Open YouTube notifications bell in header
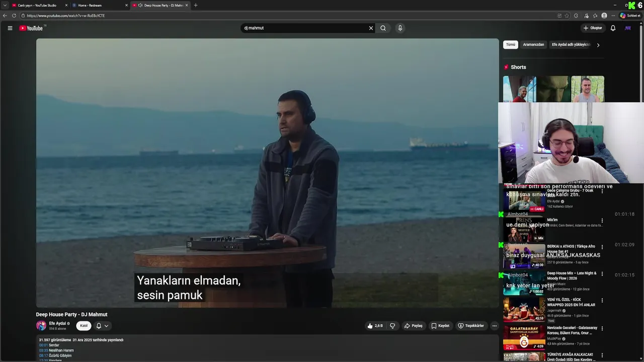 point(613,28)
